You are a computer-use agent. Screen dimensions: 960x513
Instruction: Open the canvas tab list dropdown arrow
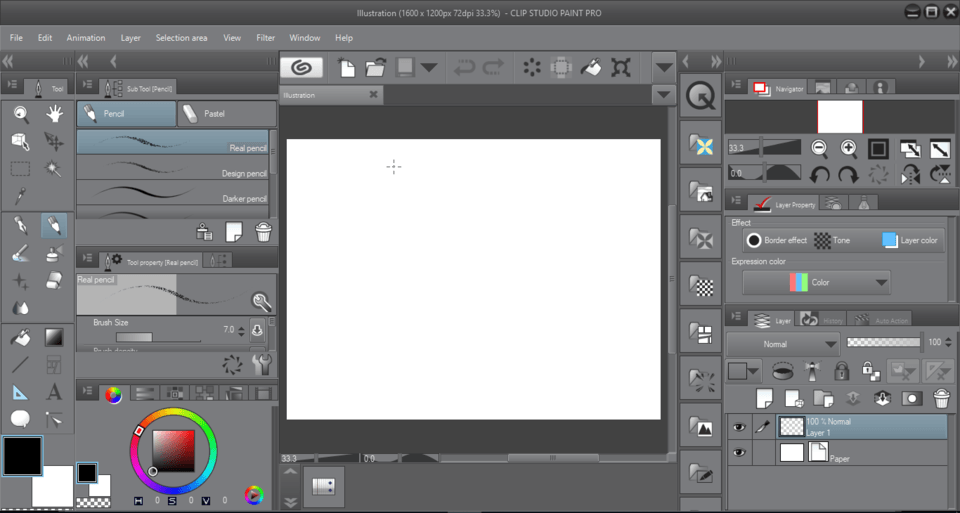[663, 95]
